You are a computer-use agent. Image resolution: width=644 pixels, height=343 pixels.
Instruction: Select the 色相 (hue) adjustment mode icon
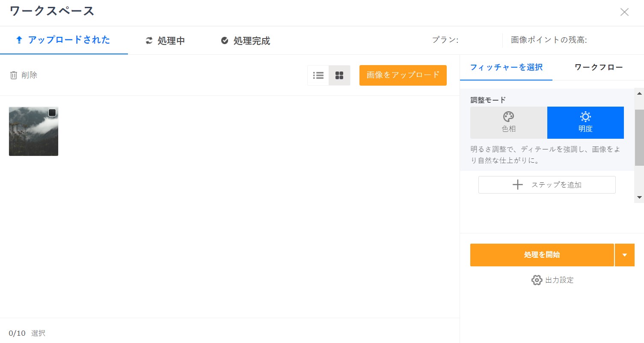(x=508, y=116)
